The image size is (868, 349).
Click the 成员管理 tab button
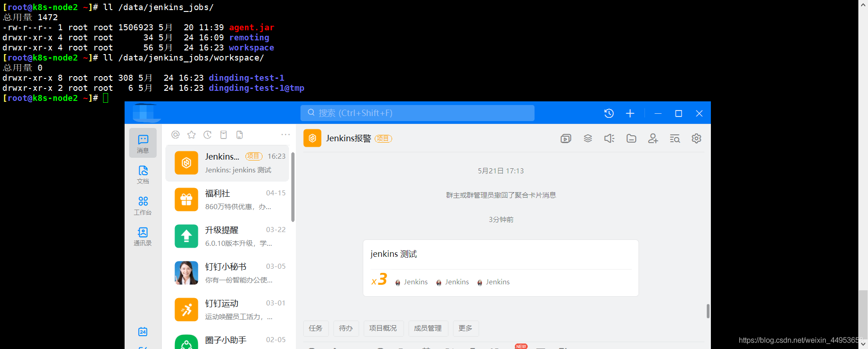click(428, 328)
